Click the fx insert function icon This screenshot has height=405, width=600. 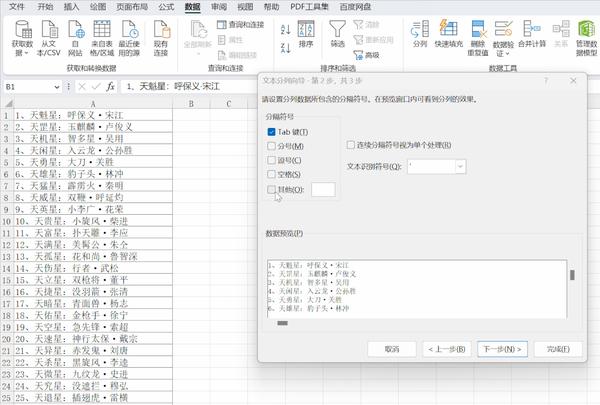pos(110,87)
